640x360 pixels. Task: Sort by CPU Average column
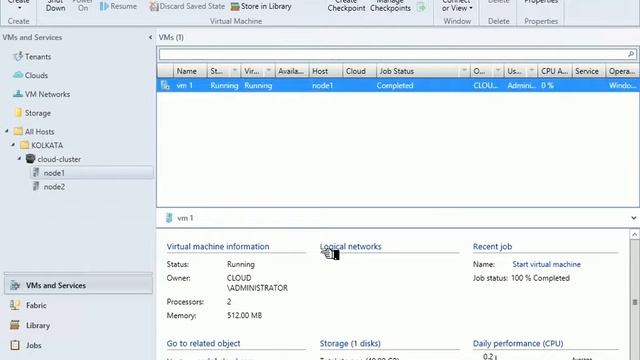555,71
